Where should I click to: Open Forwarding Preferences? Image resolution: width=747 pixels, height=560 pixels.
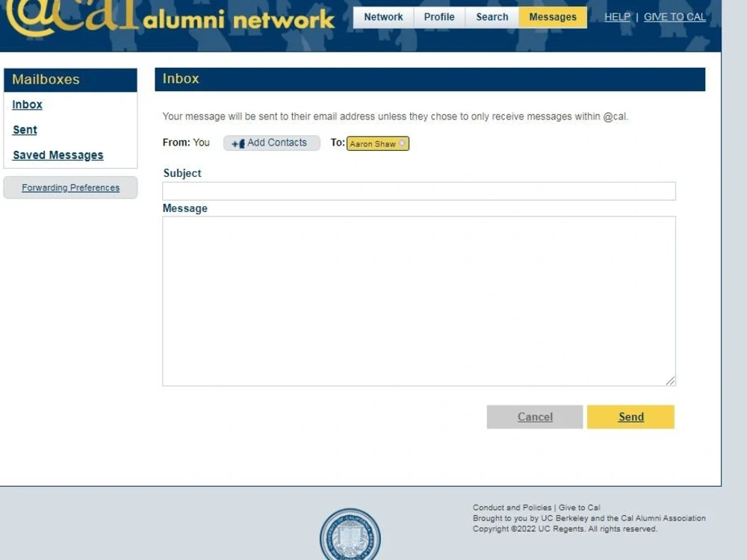pyautogui.click(x=70, y=187)
